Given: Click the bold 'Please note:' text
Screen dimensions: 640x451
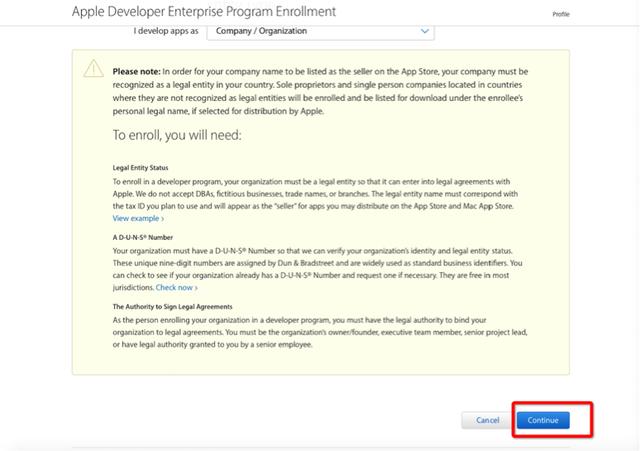Looking at the screenshot, I should [x=136, y=71].
